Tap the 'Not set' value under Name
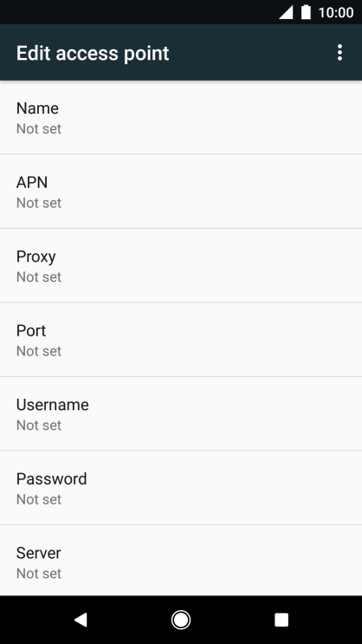This screenshot has height=644, width=362. 39,129
